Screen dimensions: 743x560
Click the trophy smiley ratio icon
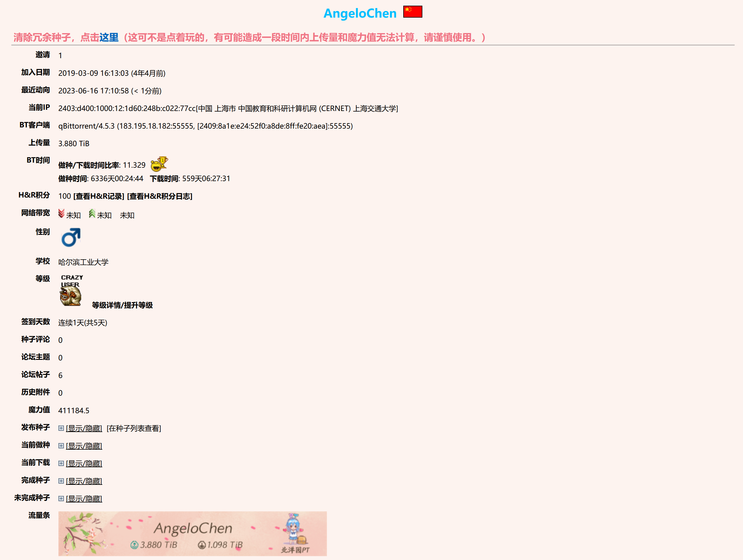tap(159, 164)
